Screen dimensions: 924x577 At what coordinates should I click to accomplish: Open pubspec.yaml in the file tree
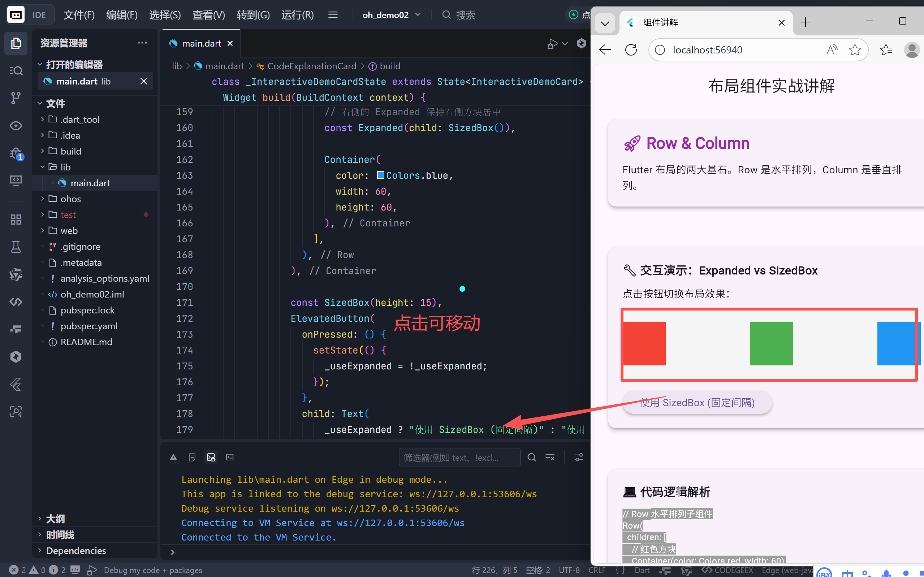pyautogui.click(x=88, y=326)
